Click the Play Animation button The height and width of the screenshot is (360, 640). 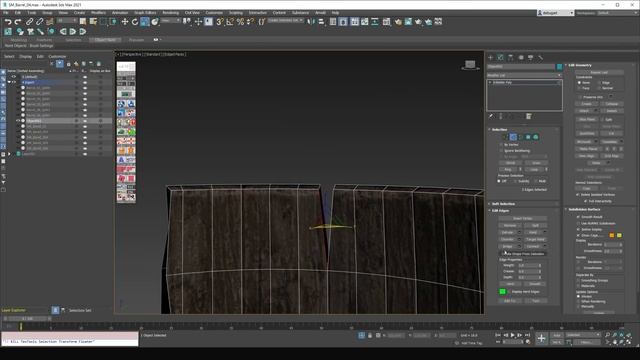[x=513, y=335]
